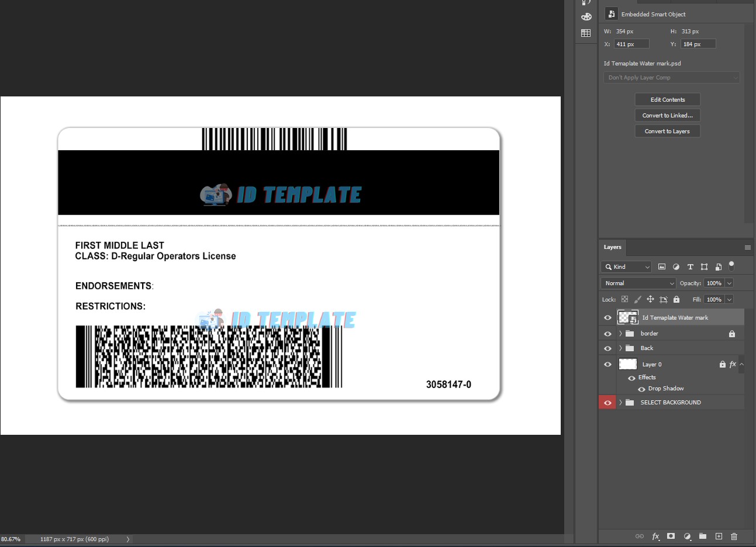Open the Kind filter dropdown
The height and width of the screenshot is (547, 756).
626,267
